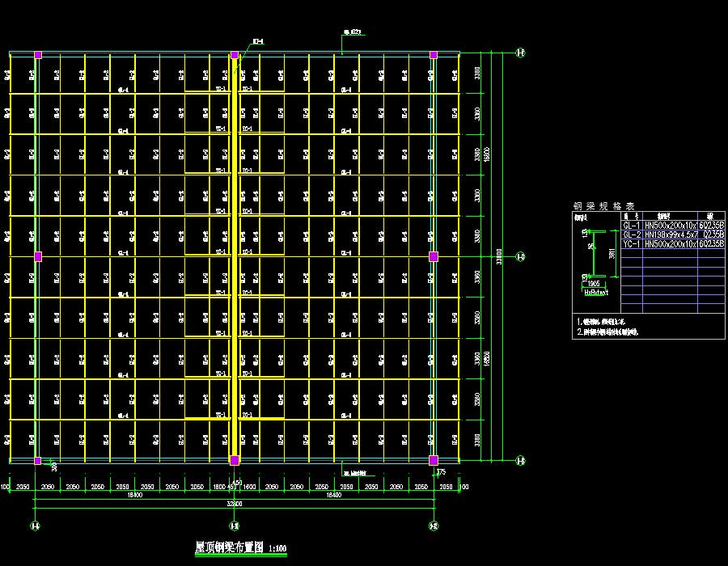
Task: Select the bottom-center grid axis bubble
Action: click(x=235, y=526)
